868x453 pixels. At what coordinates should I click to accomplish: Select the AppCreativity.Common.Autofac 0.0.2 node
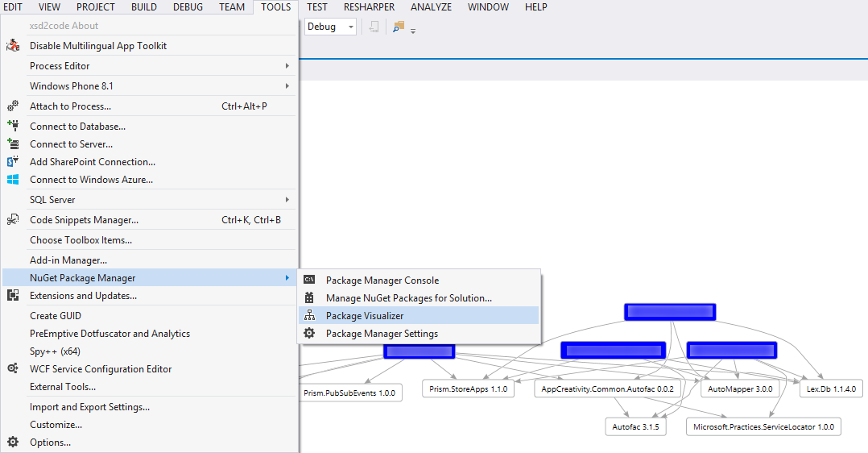(x=607, y=389)
